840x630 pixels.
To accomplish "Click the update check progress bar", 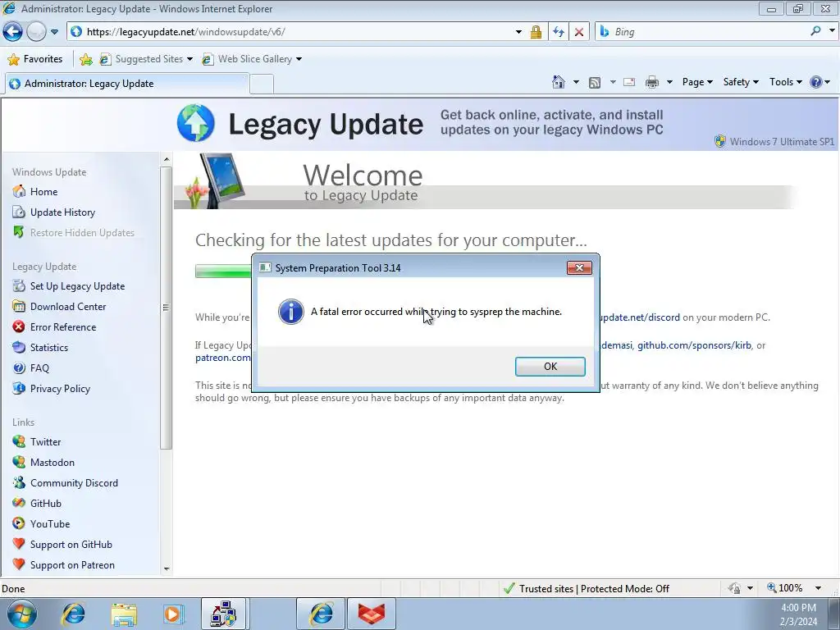I will [223, 272].
